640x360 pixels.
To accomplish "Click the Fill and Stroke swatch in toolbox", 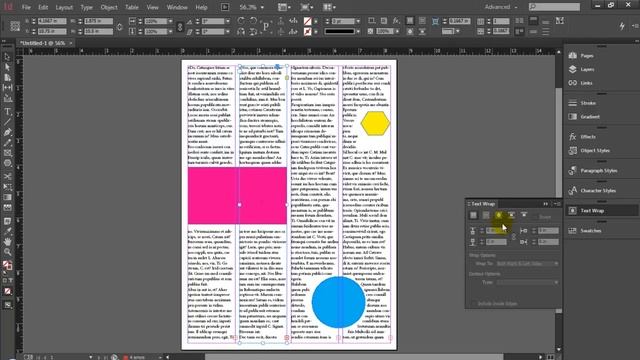I will tap(7, 265).
